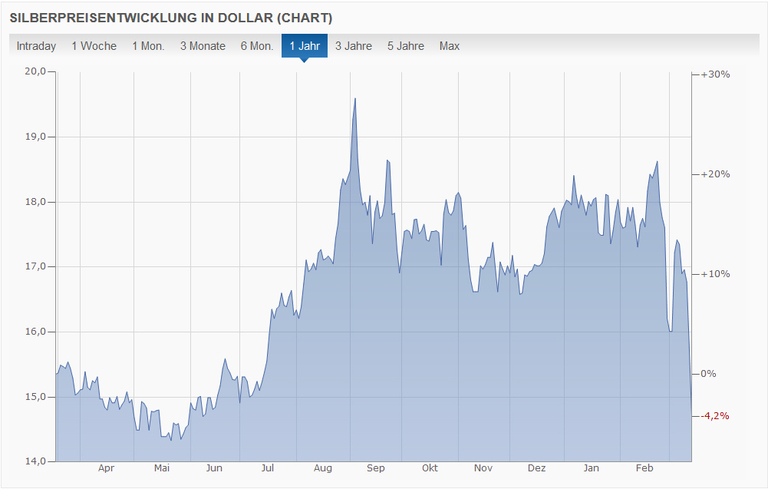Choose the 5 Jahre time range
The width and height of the screenshot is (768, 489).
tap(406, 46)
